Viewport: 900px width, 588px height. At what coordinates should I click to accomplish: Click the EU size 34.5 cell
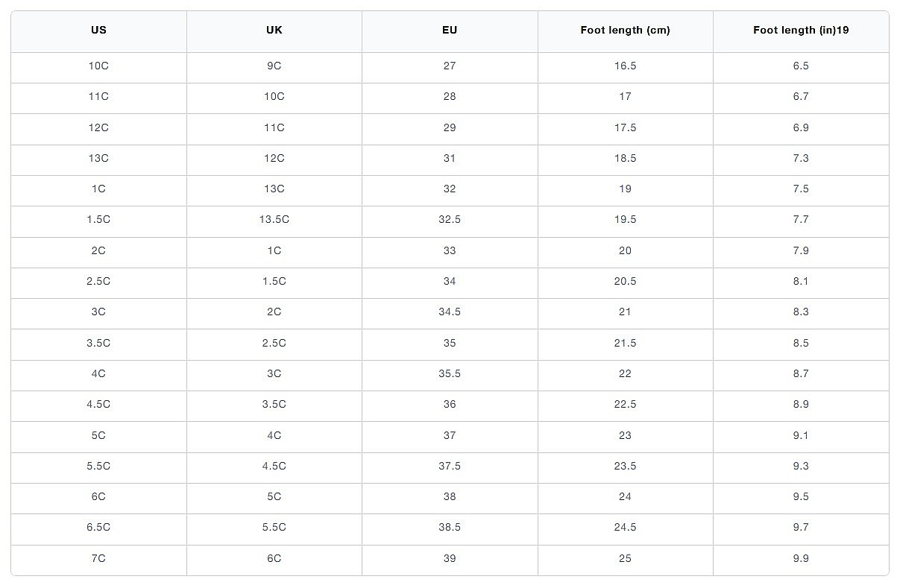[x=449, y=312]
